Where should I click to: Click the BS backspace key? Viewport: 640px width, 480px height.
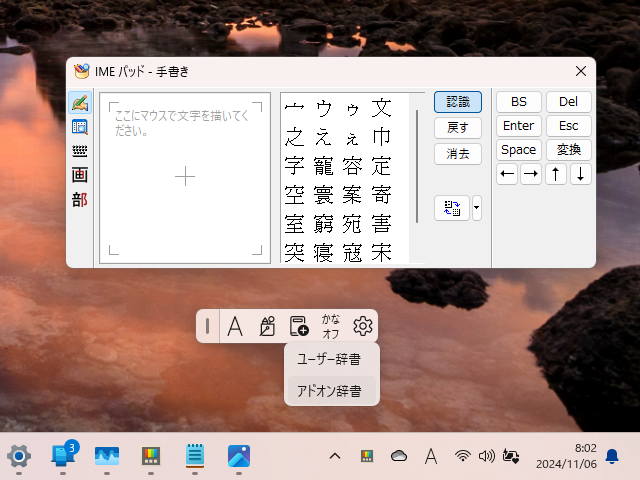point(519,102)
